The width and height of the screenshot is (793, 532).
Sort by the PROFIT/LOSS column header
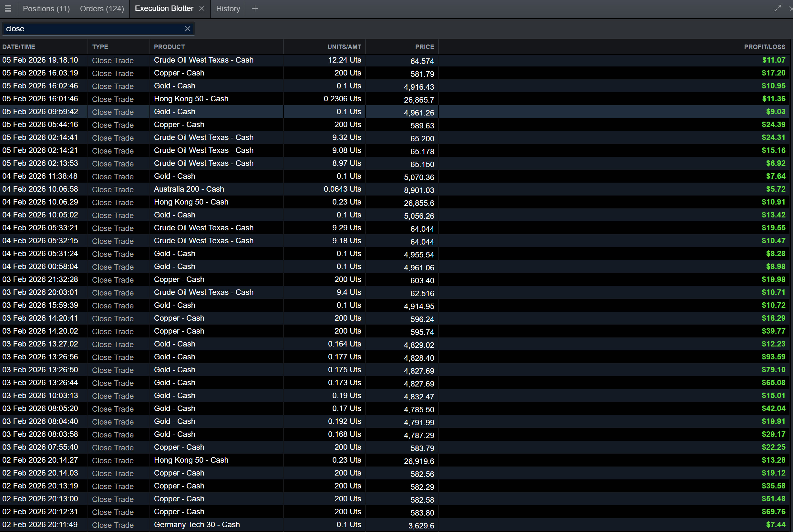click(764, 47)
